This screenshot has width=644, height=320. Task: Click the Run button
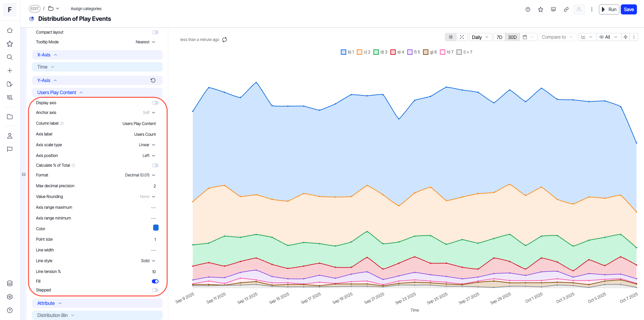click(609, 9)
